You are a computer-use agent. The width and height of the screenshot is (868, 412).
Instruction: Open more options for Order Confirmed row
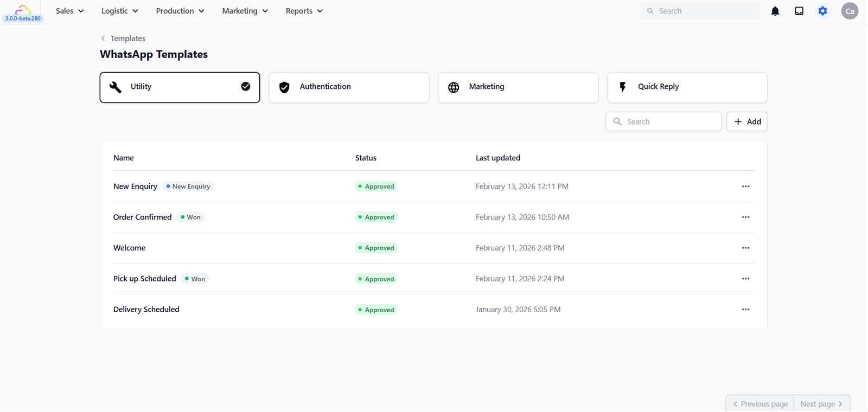tap(745, 217)
